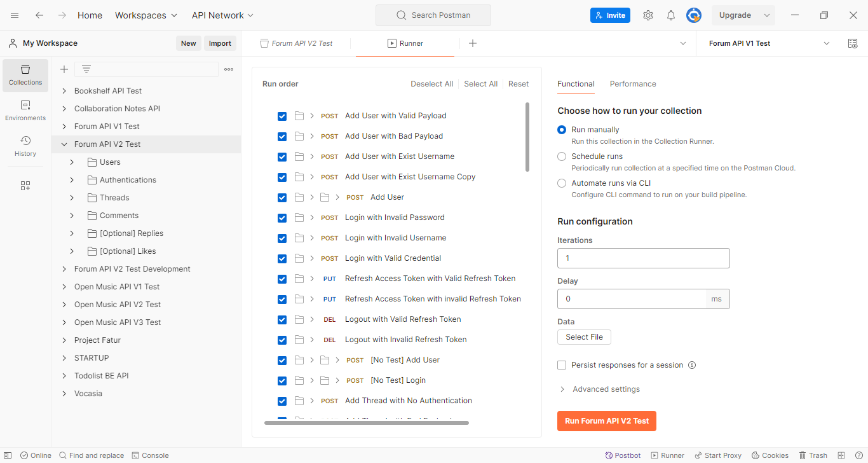Select the Runner tab
Image resolution: width=868 pixels, height=463 pixels.
coord(405,43)
